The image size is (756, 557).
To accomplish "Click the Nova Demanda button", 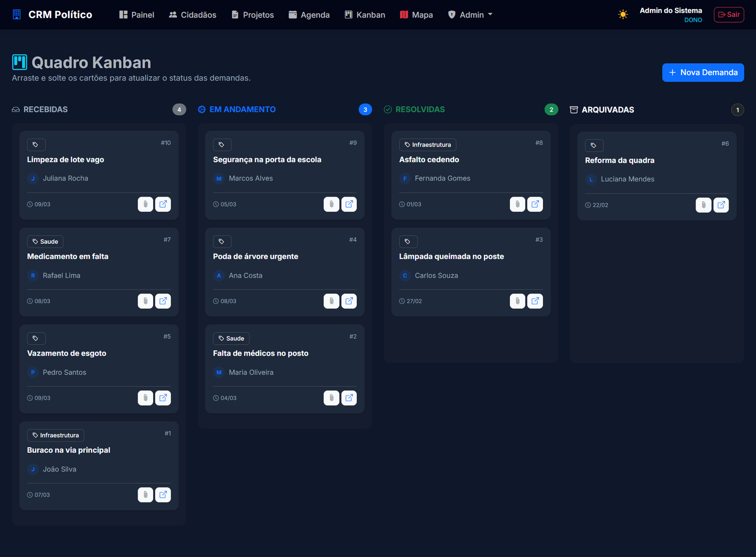I will coord(703,72).
